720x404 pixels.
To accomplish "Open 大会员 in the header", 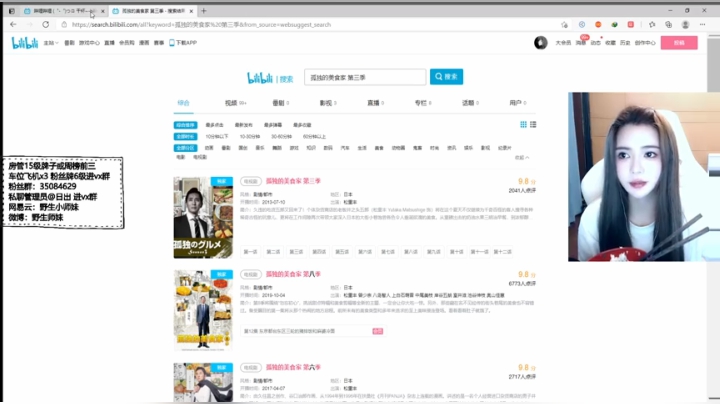I will coord(563,43).
